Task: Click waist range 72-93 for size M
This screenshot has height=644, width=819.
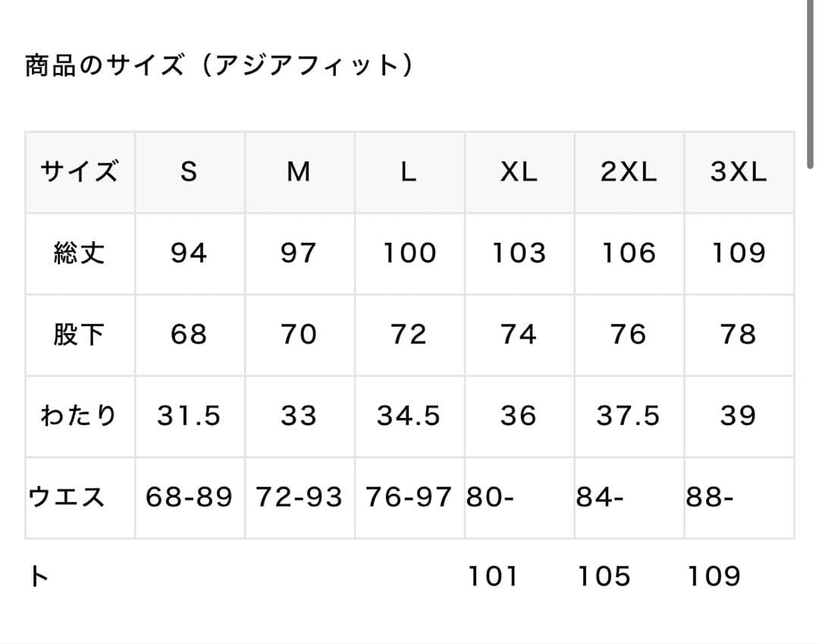Action: coord(299,498)
